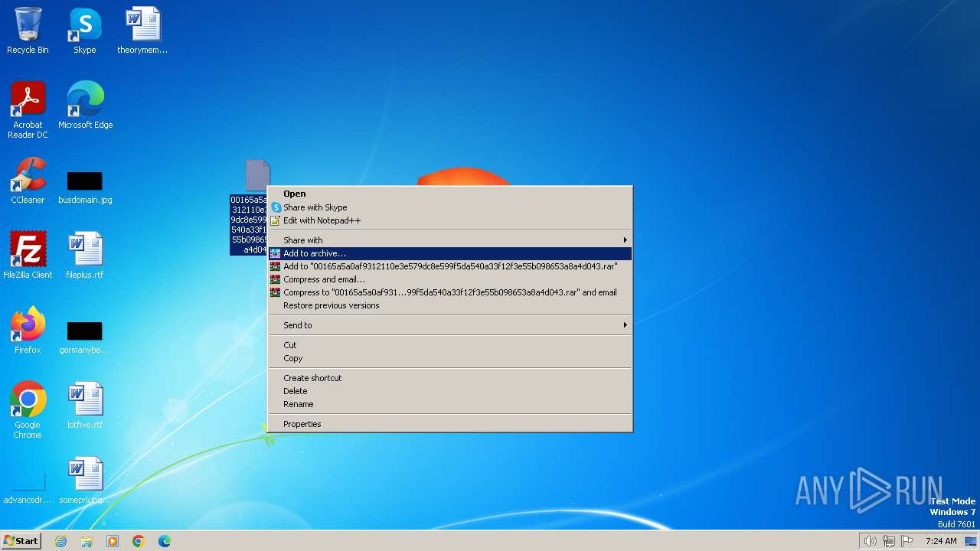Choose Rename in the context menu
This screenshot has width=980, height=551.
(450, 404)
